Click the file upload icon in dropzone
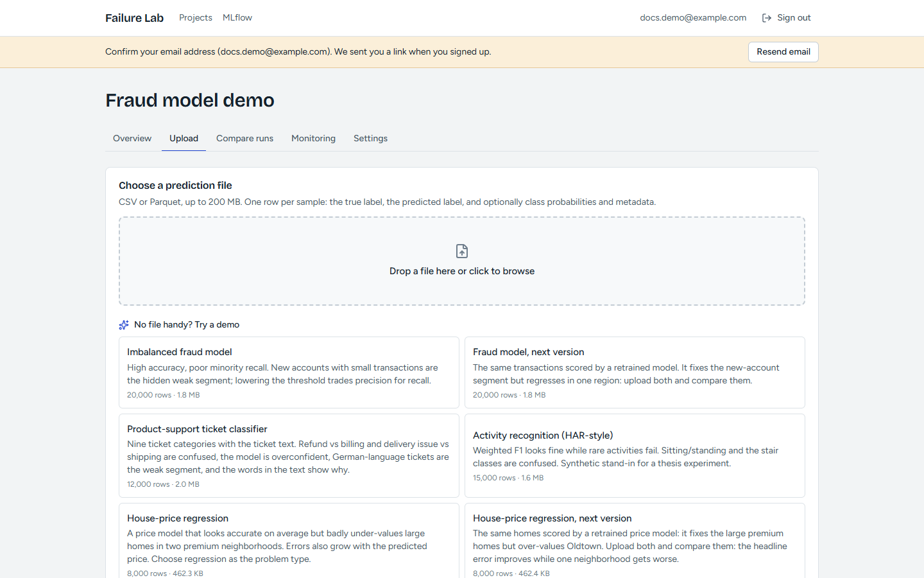This screenshot has width=924, height=578. [462, 250]
